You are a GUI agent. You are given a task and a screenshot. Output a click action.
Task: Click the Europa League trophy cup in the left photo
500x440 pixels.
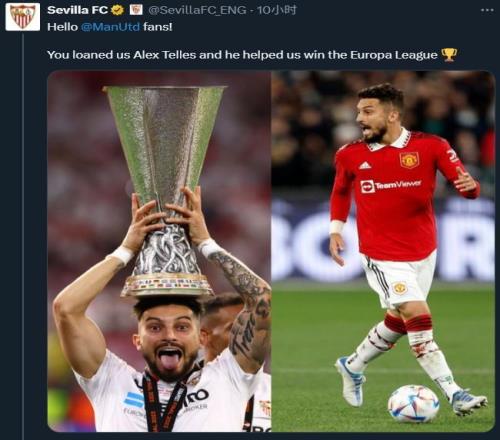[x=165, y=192]
